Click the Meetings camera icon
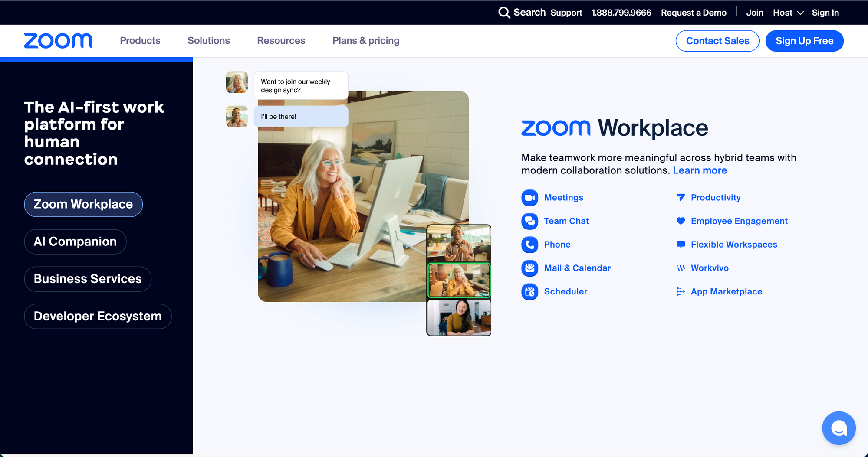The image size is (868, 457). coord(529,198)
